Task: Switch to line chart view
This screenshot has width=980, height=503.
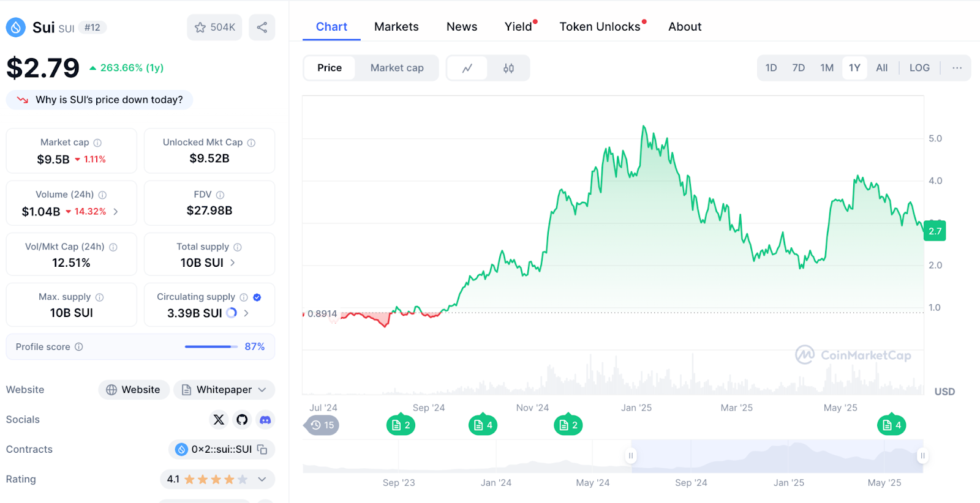Action: 467,68
